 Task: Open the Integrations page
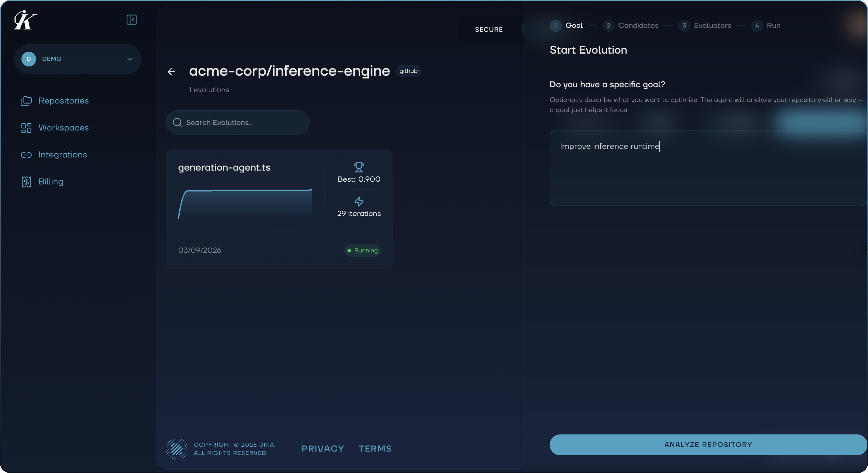click(x=62, y=154)
